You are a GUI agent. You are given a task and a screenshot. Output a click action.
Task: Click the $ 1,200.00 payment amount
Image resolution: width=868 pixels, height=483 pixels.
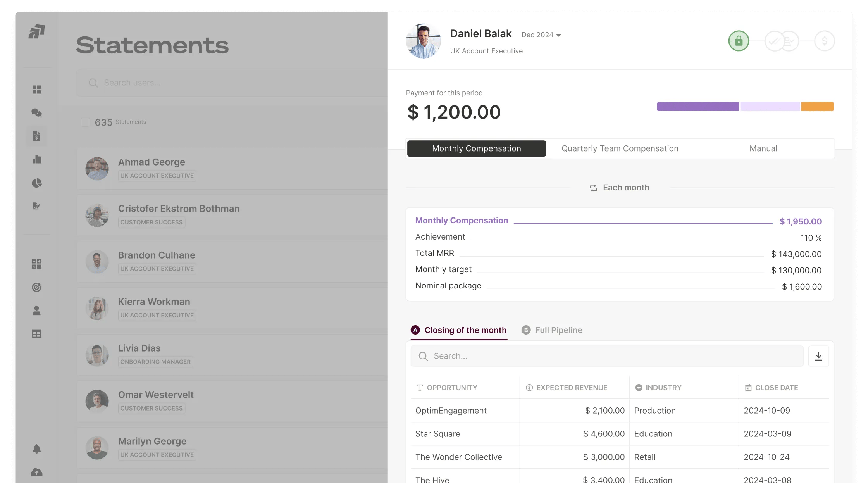454,112
